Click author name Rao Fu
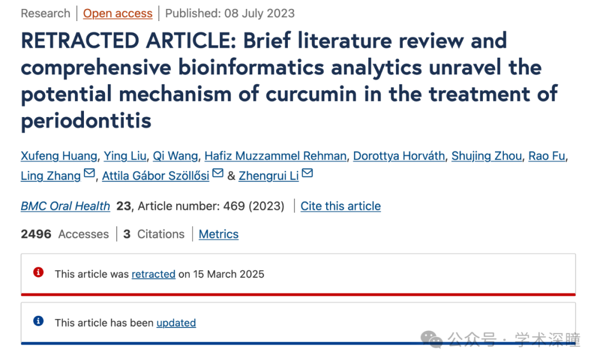Image resolution: width=600 pixels, height=364 pixels. (547, 156)
